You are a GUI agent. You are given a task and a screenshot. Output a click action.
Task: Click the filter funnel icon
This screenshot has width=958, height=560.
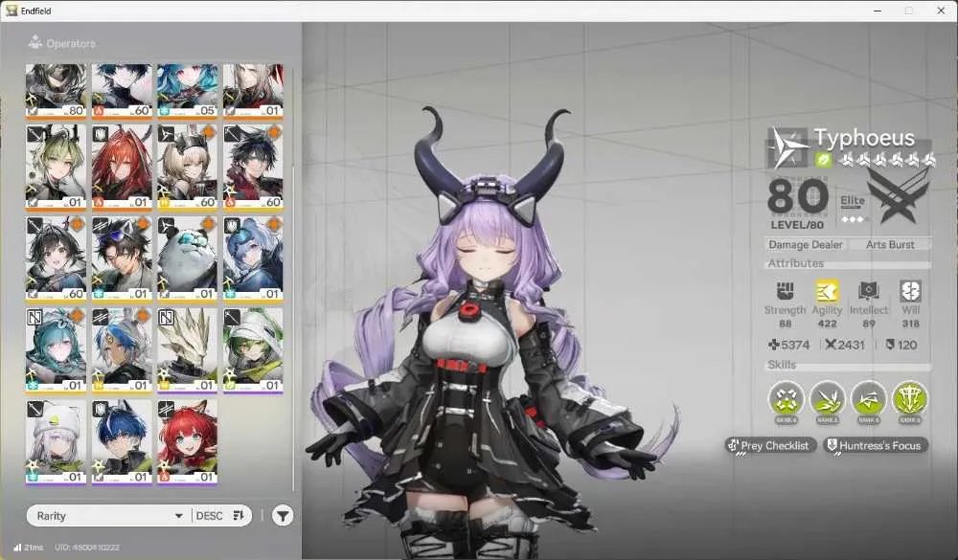tap(283, 515)
